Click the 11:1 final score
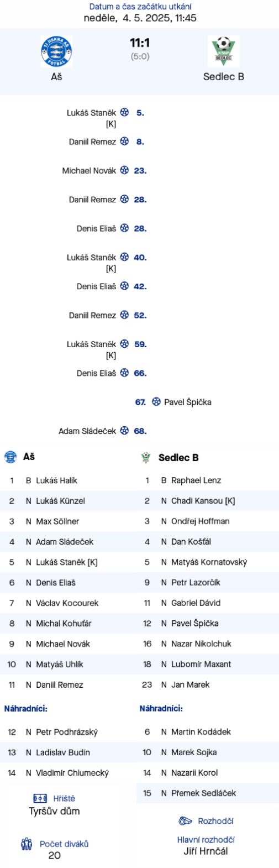279x868 pixels. tap(140, 43)
